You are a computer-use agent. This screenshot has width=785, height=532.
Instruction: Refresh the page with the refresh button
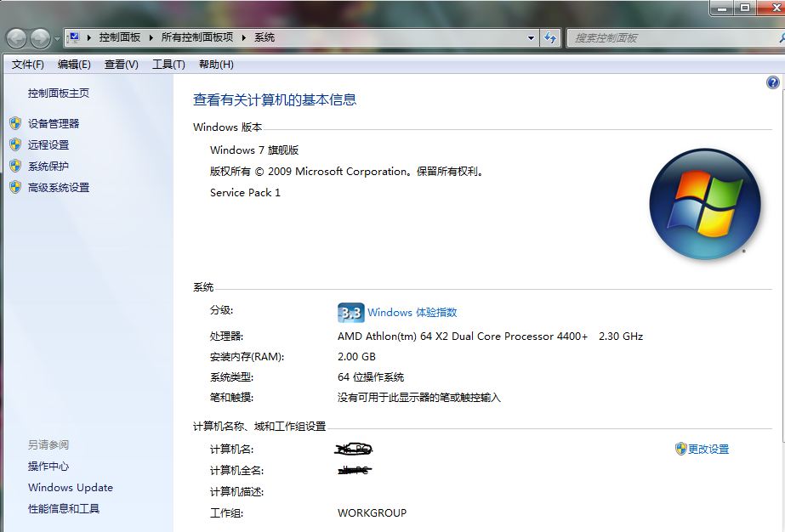click(x=550, y=38)
